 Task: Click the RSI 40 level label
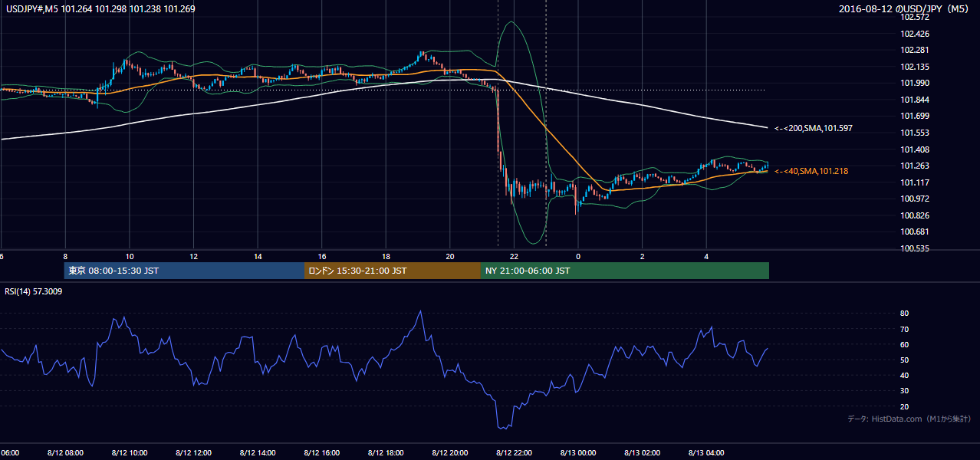tap(905, 375)
